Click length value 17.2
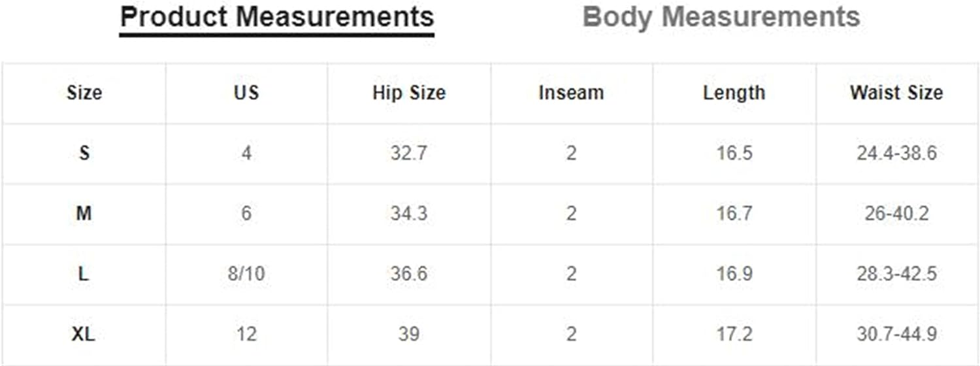 [734, 335]
